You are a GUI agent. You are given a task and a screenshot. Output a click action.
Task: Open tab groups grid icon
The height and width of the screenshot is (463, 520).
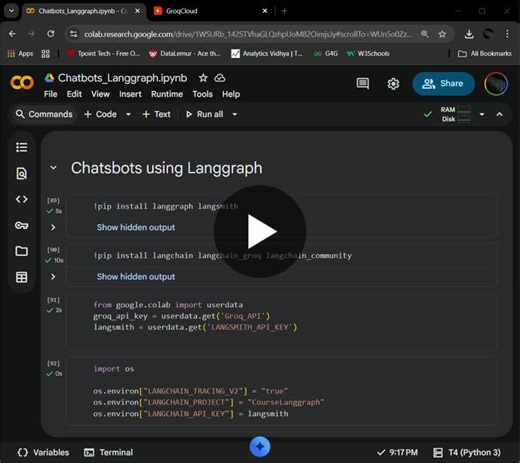(46, 54)
